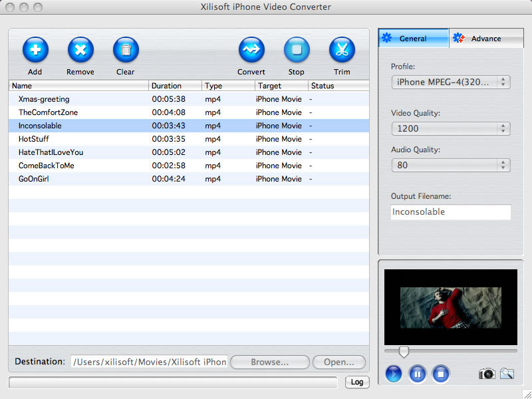Take a snapshot with the camera icon
Screen dimensions: 532x399
(x=486, y=374)
